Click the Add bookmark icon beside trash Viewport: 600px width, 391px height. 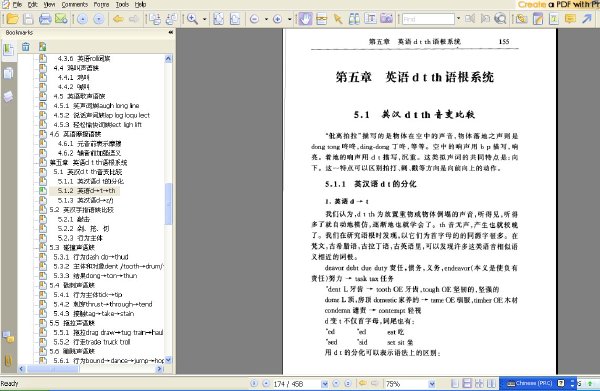point(42,47)
